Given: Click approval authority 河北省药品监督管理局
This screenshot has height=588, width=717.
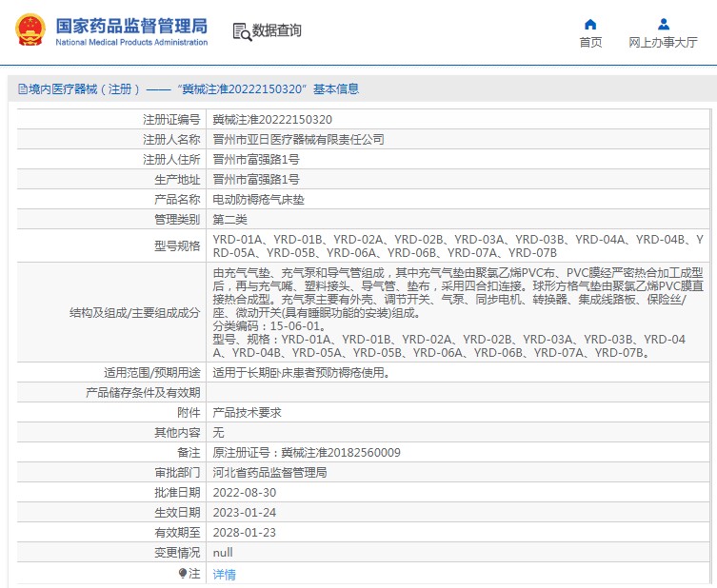Looking at the screenshot, I should point(269,472).
